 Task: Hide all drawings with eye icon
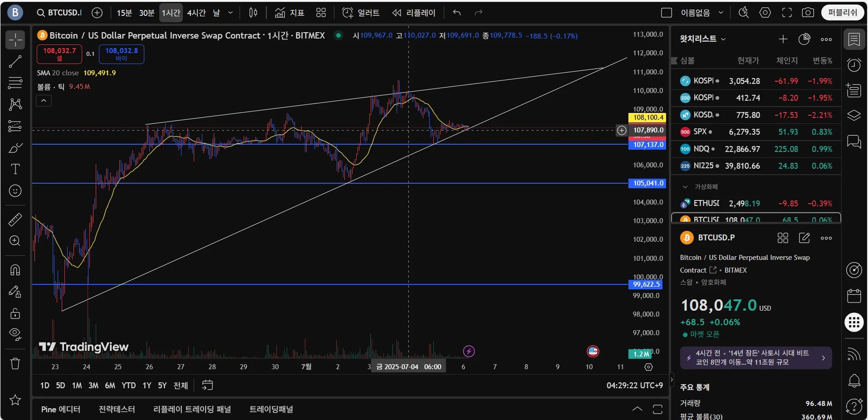click(15, 335)
